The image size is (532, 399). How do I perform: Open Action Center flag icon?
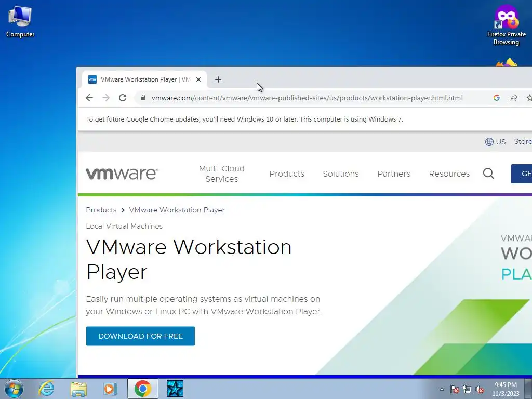[x=455, y=389]
